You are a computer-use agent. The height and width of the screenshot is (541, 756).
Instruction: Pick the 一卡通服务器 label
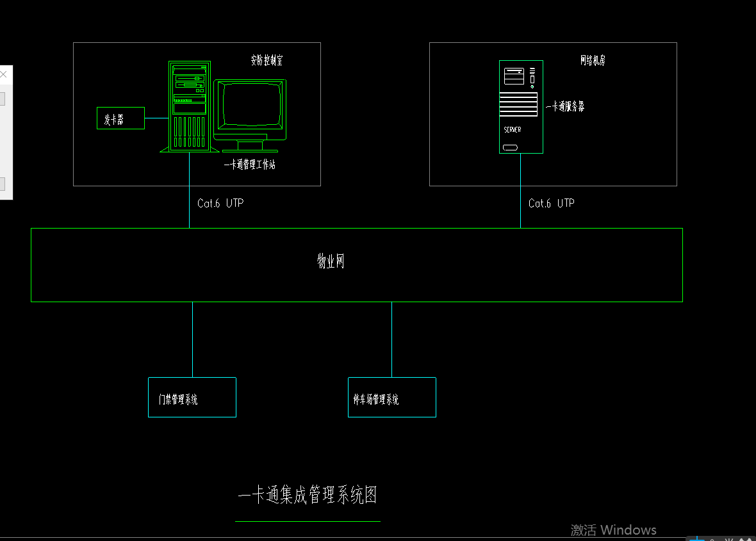click(565, 106)
